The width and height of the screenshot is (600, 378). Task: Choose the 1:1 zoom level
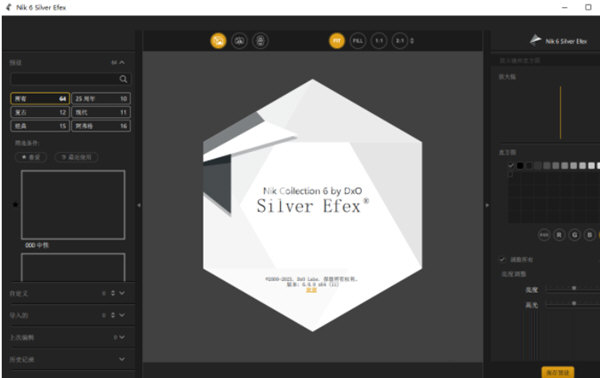[379, 41]
